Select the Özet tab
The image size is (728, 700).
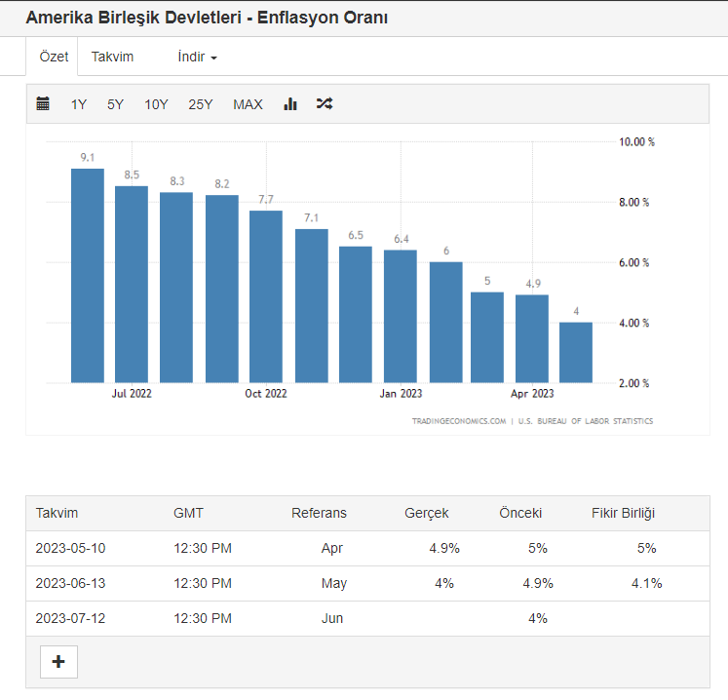pos(54,57)
